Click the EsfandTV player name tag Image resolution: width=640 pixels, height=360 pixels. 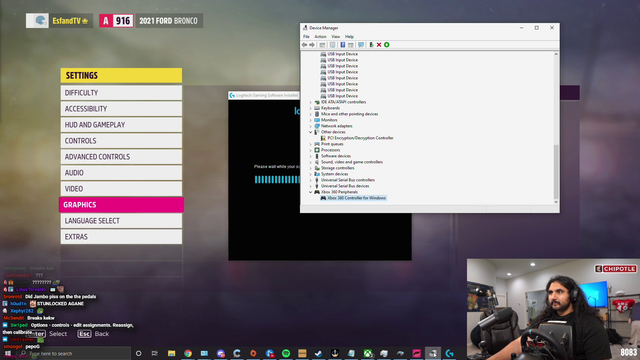70,21
